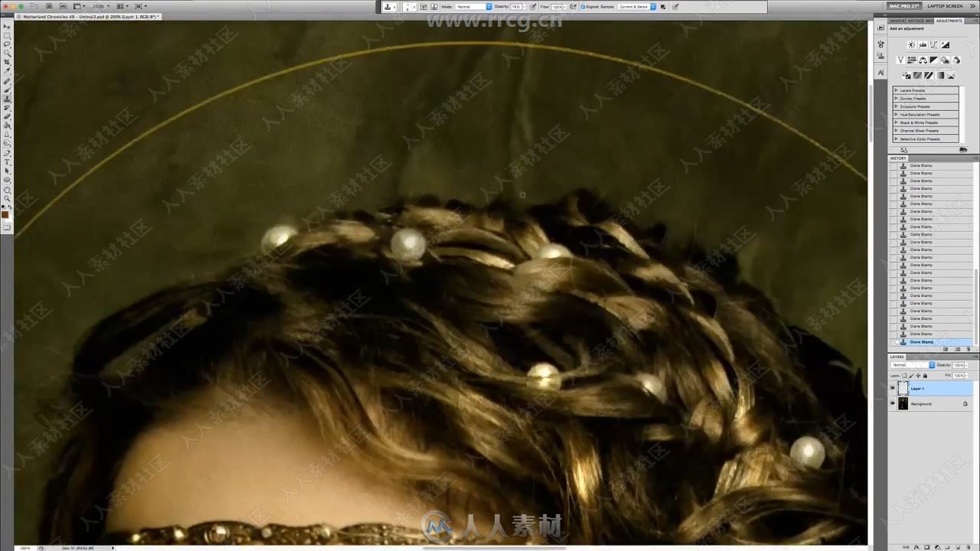The image size is (980, 551).
Task: Select the Crop tool
Action: 7,63
